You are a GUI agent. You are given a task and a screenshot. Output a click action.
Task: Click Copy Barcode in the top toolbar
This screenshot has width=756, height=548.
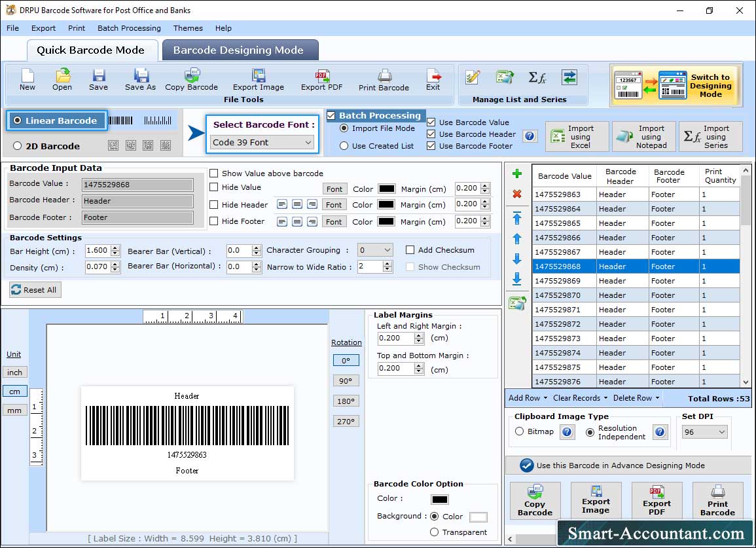pyautogui.click(x=191, y=80)
